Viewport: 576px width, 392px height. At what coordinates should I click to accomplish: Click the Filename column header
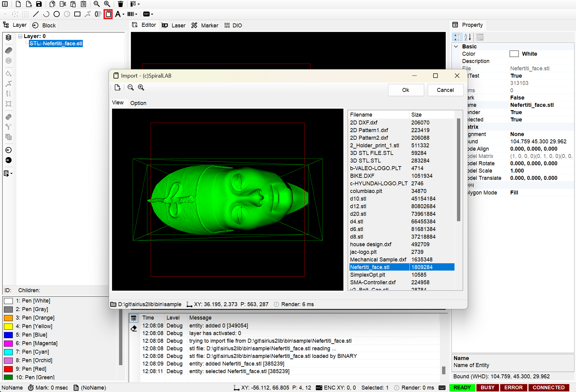coord(379,115)
